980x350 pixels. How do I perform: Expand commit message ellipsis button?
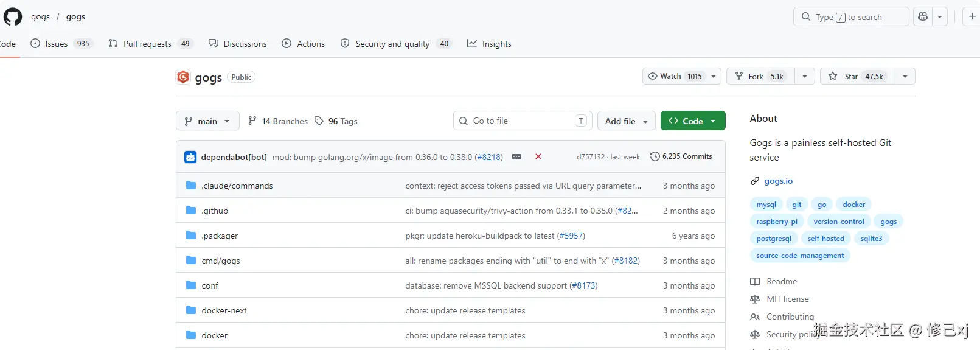tap(516, 156)
